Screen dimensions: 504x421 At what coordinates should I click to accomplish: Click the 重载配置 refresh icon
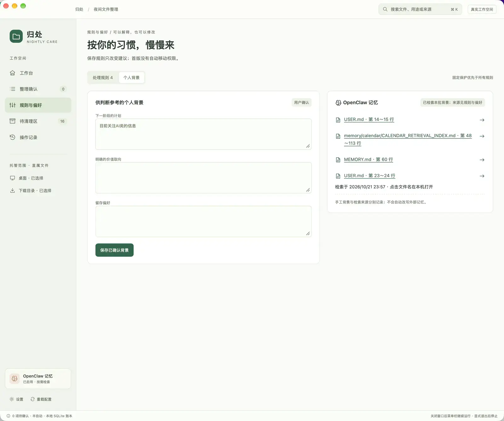[x=32, y=399]
